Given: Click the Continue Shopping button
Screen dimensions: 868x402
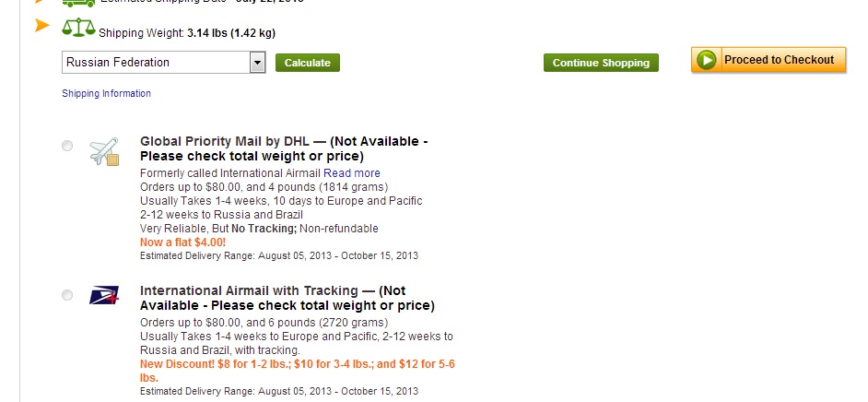Looking at the screenshot, I should click(x=601, y=63).
